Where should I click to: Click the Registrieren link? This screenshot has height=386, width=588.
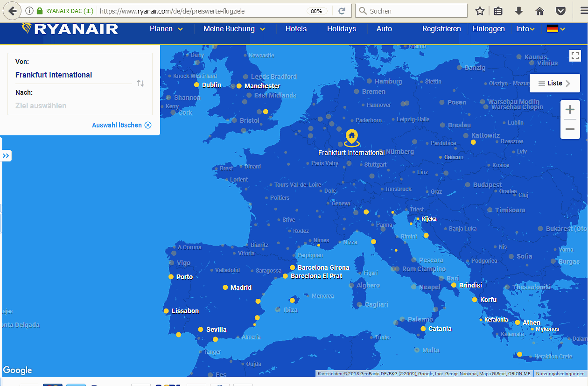click(x=441, y=29)
